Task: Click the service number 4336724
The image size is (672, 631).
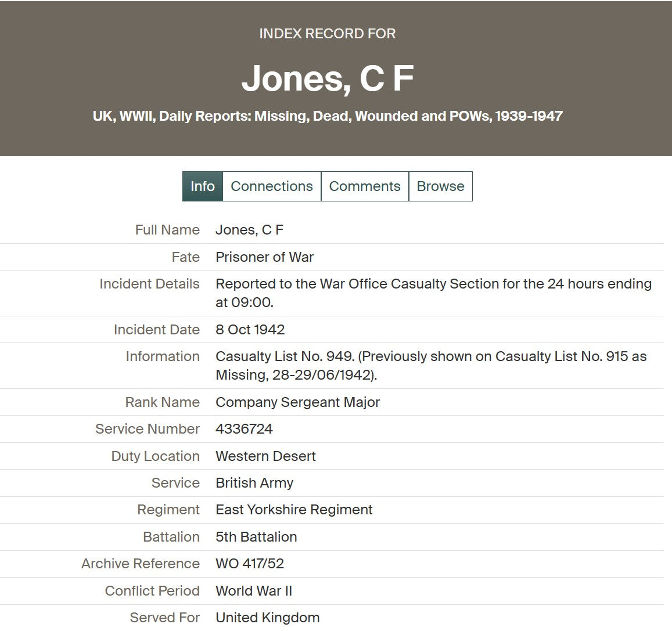Action: click(244, 429)
